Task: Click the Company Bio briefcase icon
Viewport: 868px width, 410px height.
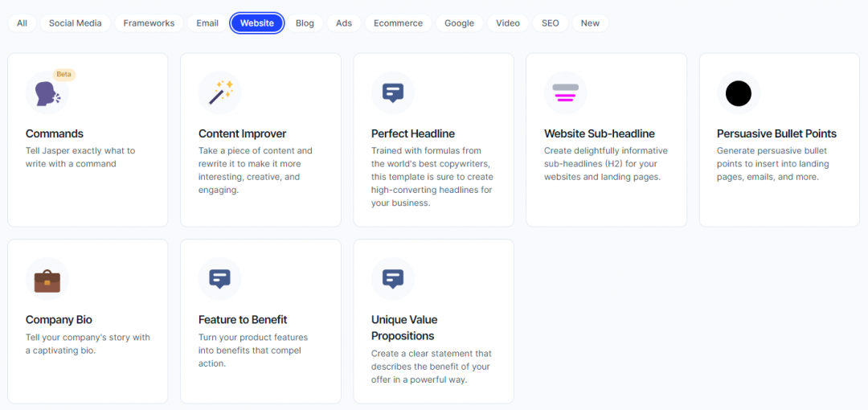Action: click(x=47, y=280)
